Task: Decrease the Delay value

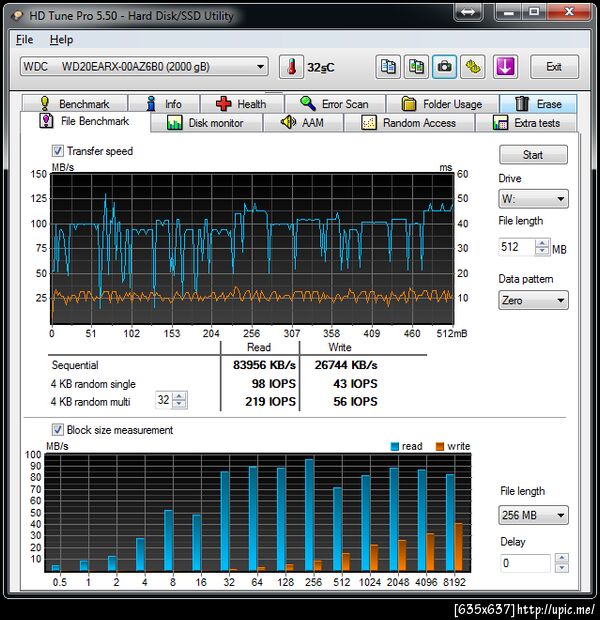Action: pyautogui.click(x=562, y=567)
